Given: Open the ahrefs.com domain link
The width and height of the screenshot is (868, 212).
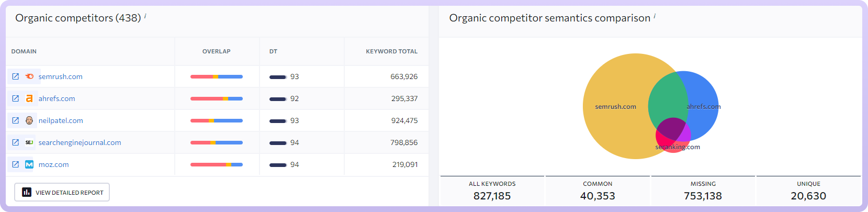Looking at the screenshot, I should point(57,98).
